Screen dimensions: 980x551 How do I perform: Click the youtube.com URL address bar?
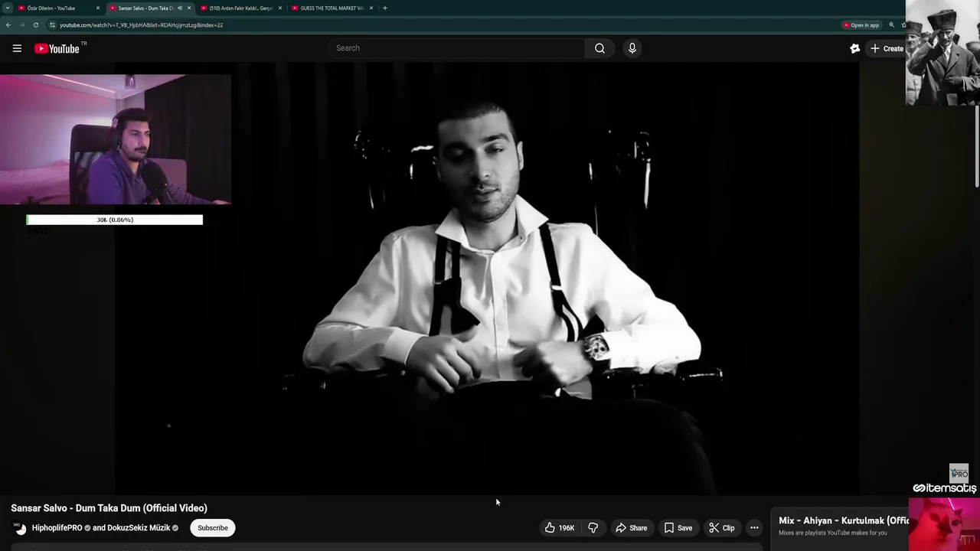coord(141,25)
